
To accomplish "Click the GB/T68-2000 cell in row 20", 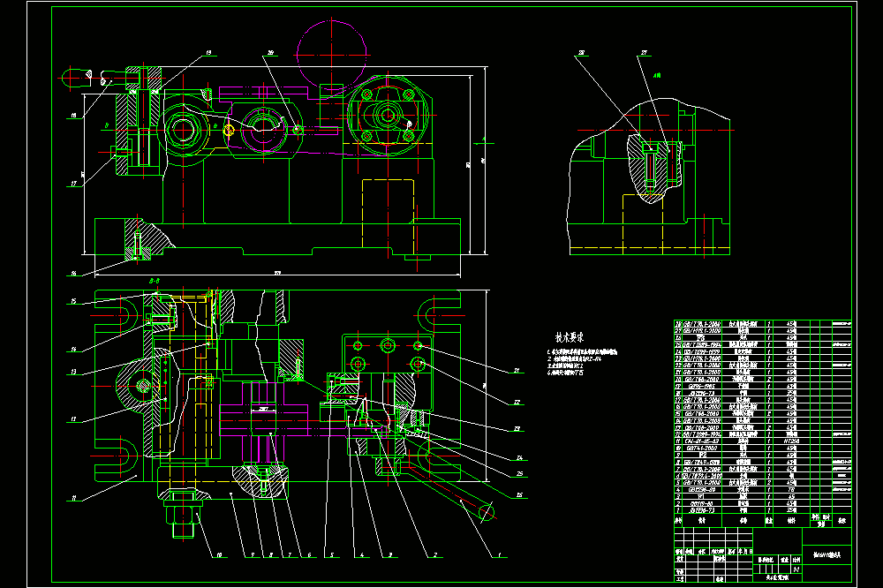I will [x=702, y=379].
